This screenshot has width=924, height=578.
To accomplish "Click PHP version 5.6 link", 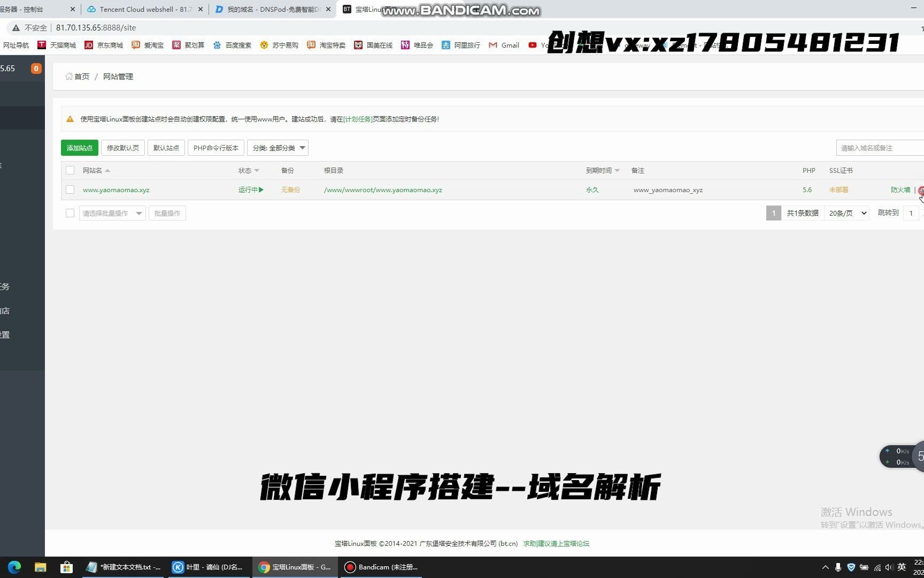I will (x=807, y=190).
